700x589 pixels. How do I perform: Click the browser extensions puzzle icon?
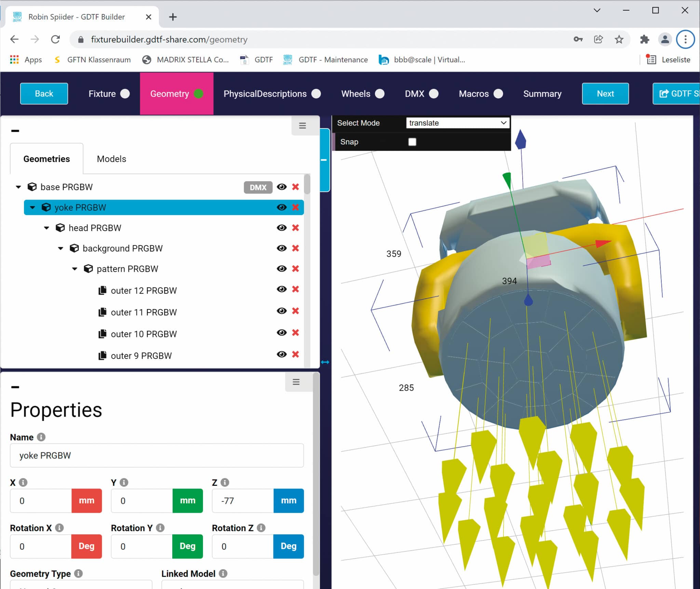point(644,39)
